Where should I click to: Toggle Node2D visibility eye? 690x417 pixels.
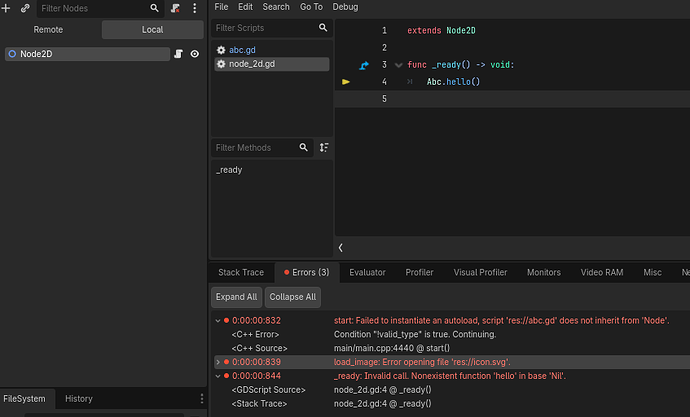pyautogui.click(x=195, y=54)
